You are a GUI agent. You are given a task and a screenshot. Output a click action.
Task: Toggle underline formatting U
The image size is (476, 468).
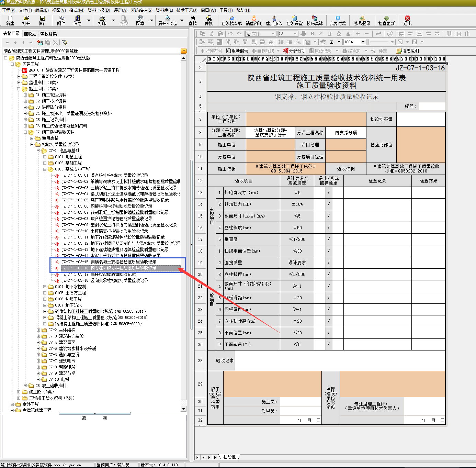click(330, 34)
